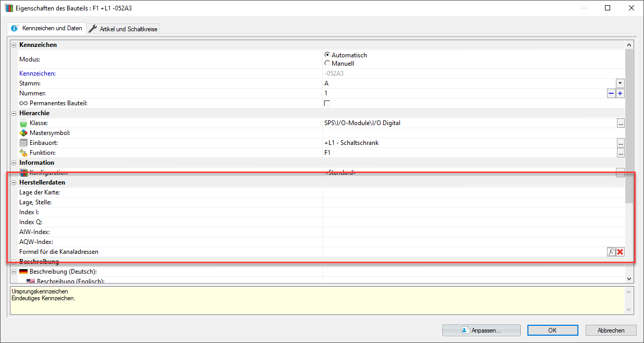Image resolution: width=644 pixels, height=343 pixels.
Task: Select the Kennzeichen und Daten tab
Action: click(x=46, y=28)
